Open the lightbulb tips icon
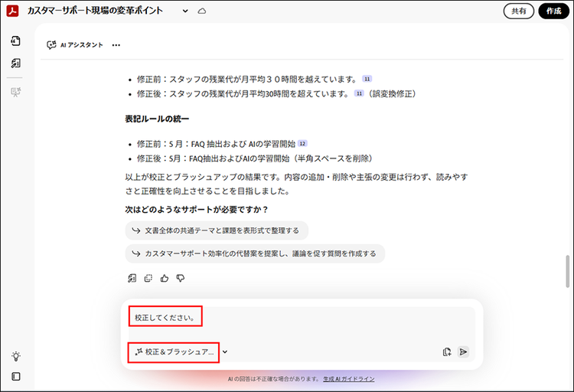 [x=16, y=356]
